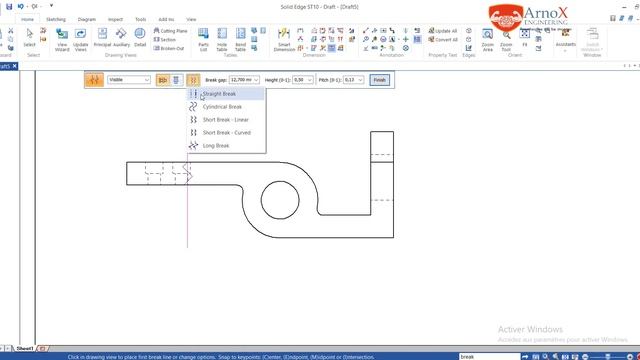
Task: Click the Annotation leader arrow icon
Action: click(x=366, y=31)
